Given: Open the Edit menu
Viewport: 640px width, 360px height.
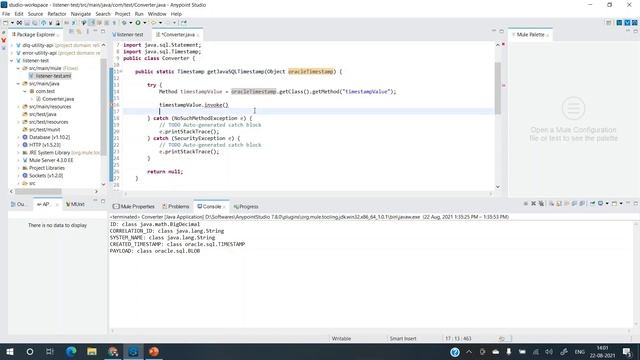Looking at the screenshot, I should [x=19, y=14].
